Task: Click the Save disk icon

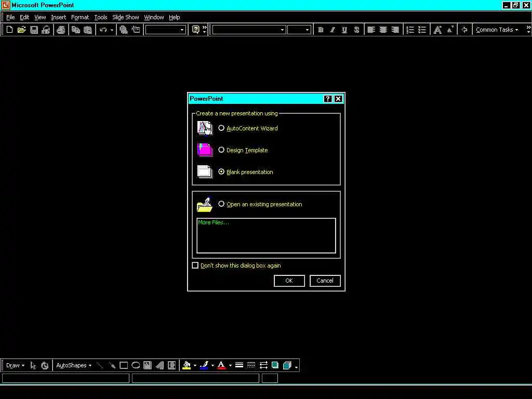Action: click(34, 30)
